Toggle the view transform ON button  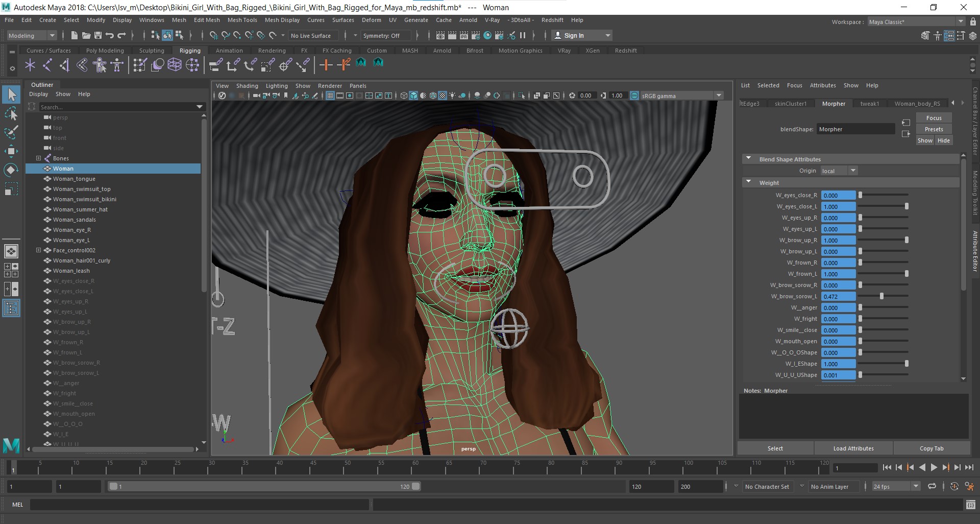[x=634, y=96]
